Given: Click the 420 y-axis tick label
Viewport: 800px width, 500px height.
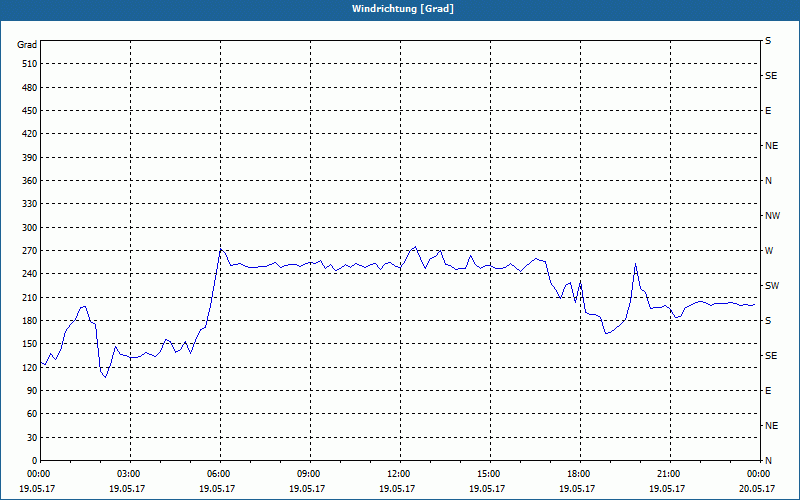Looking at the screenshot, I should pos(30,134).
